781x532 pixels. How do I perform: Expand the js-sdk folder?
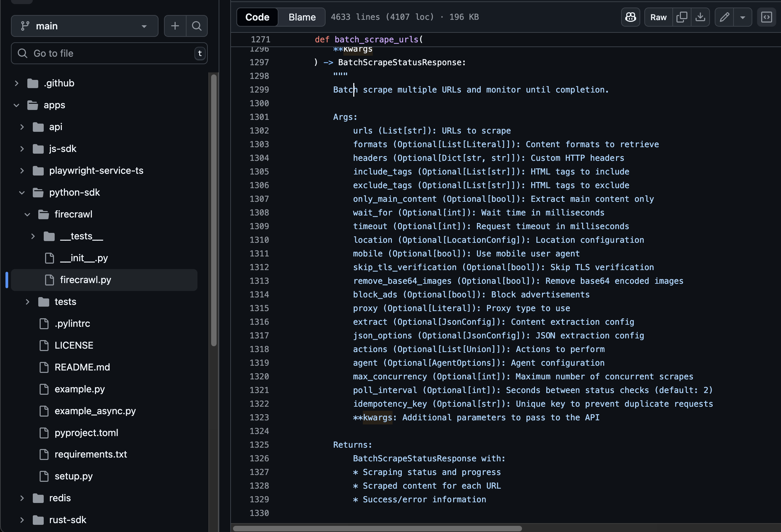click(22, 149)
